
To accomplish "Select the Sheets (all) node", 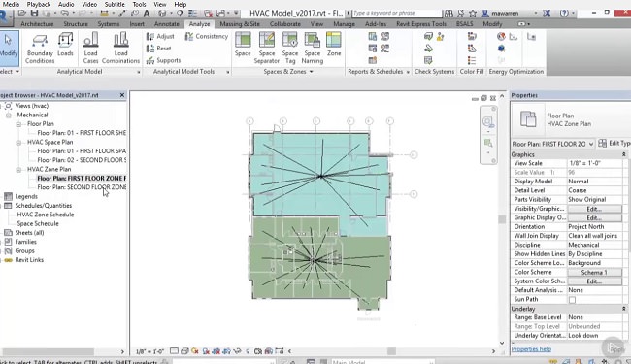I will 29,233.
